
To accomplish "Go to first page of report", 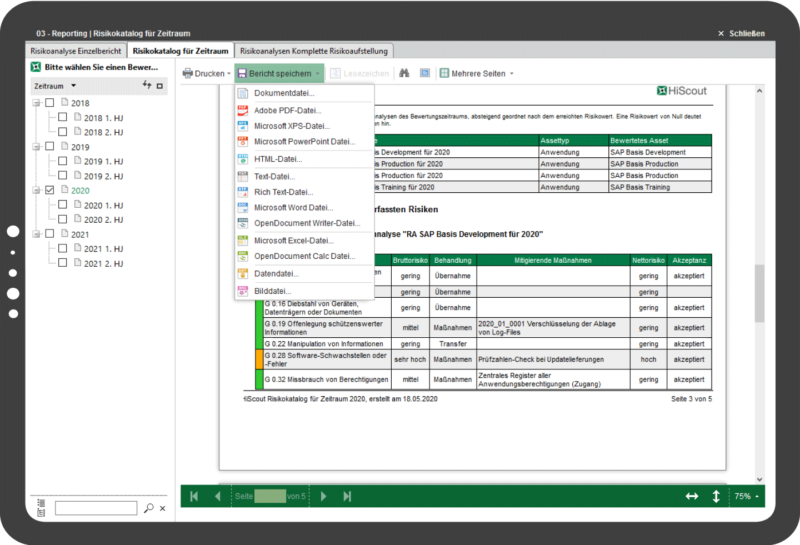I will 194,496.
